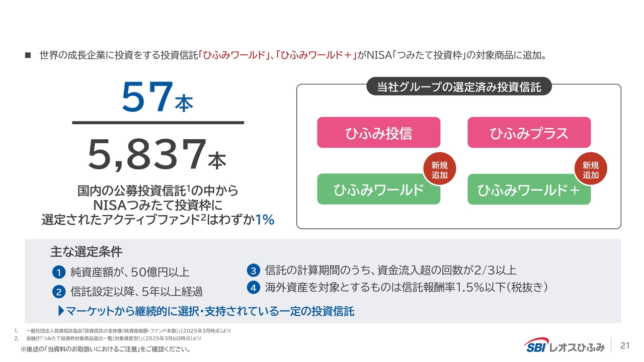
Task: Click the numbered circle 4 icon
Action: [x=253, y=288]
